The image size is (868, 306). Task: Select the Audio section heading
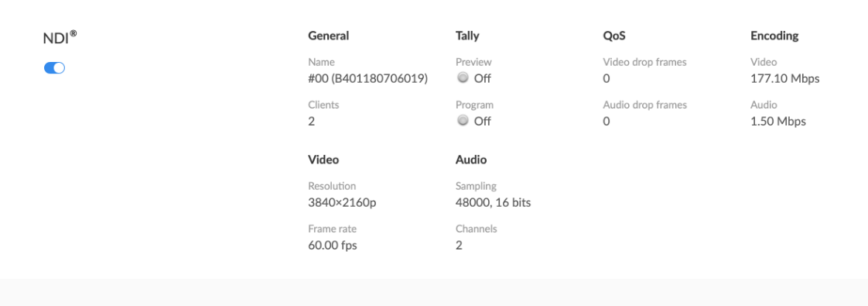[471, 160]
